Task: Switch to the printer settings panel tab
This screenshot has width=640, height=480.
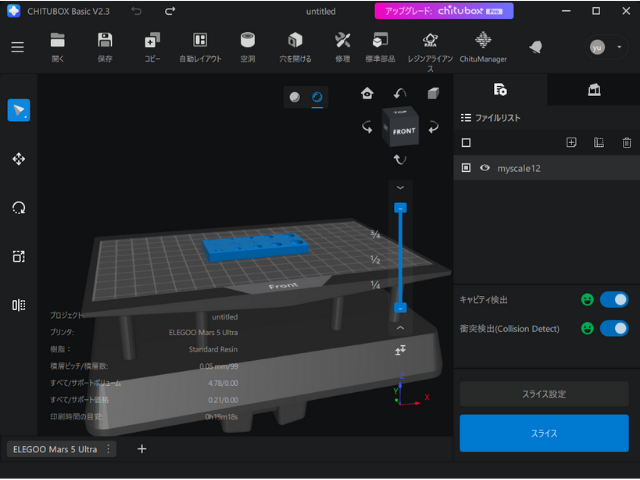Action: tap(593, 90)
